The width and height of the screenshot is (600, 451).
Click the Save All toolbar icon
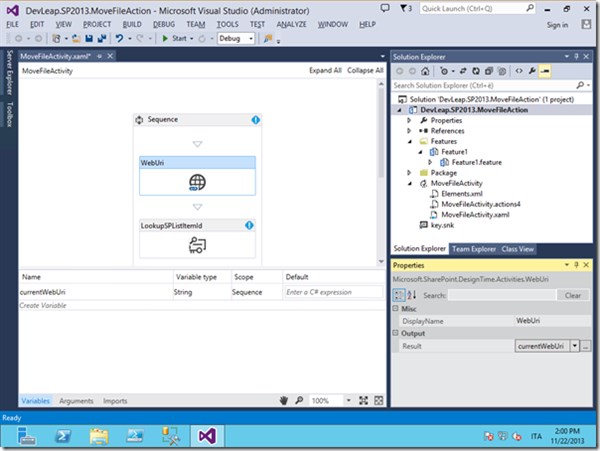coord(102,38)
